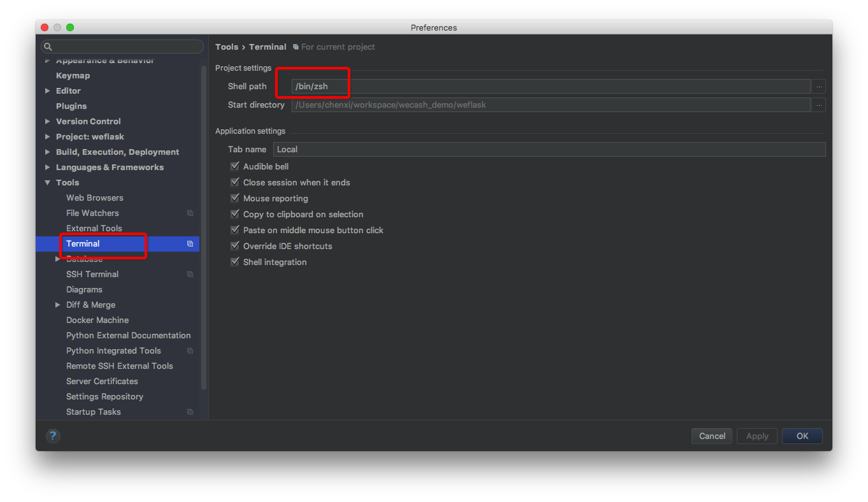The width and height of the screenshot is (868, 502).
Task: Open the Keymap settings page
Action: tap(73, 76)
